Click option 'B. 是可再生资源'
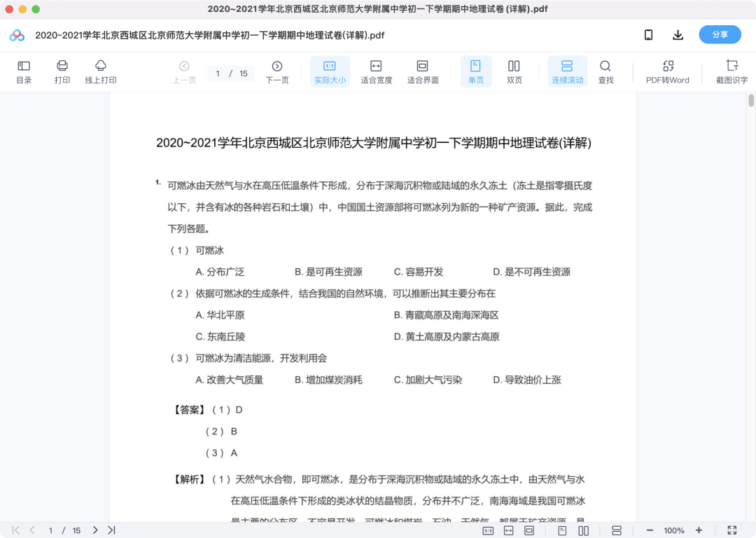Screen dimensions: 756x538 coord(328,272)
